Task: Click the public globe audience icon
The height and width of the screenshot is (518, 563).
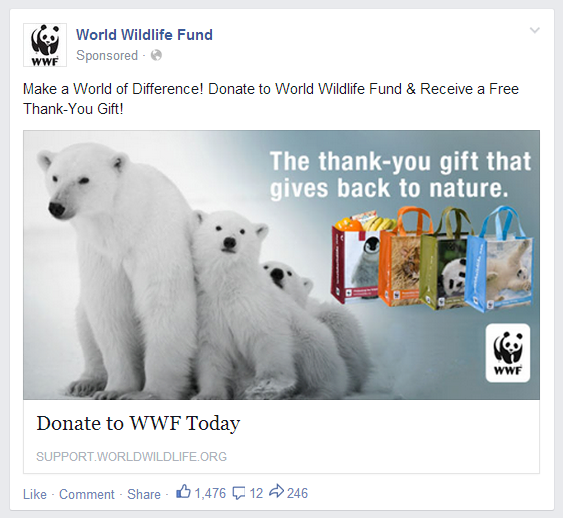Action: point(156,55)
